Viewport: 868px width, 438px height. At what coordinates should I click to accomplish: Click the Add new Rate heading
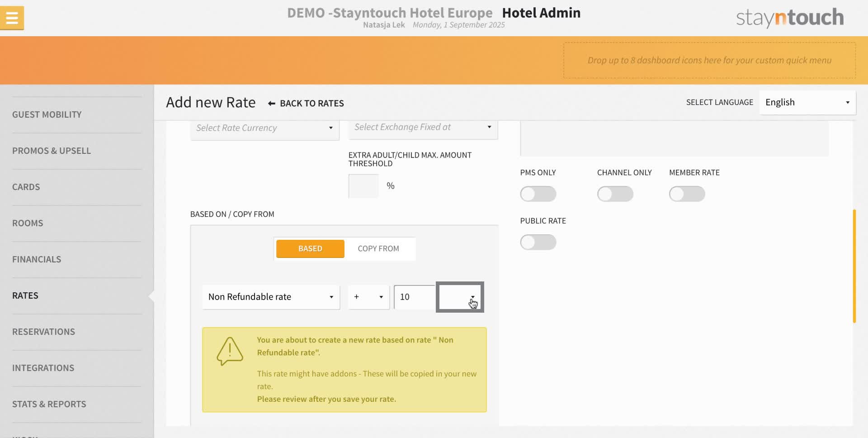click(211, 102)
